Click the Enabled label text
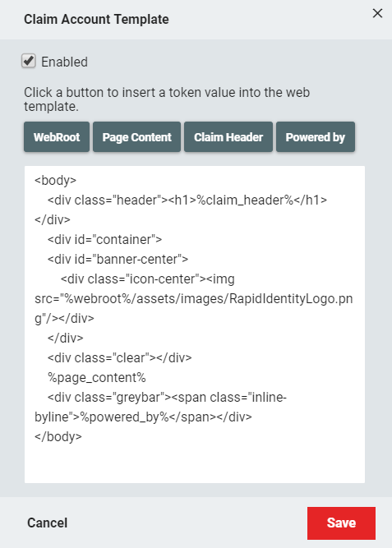 click(x=64, y=62)
